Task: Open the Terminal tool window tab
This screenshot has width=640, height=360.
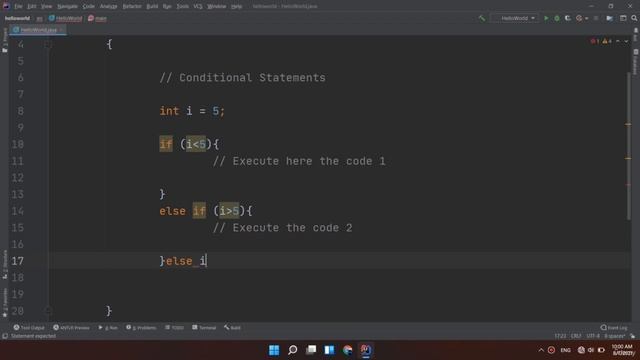Action: click(x=204, y=328)
